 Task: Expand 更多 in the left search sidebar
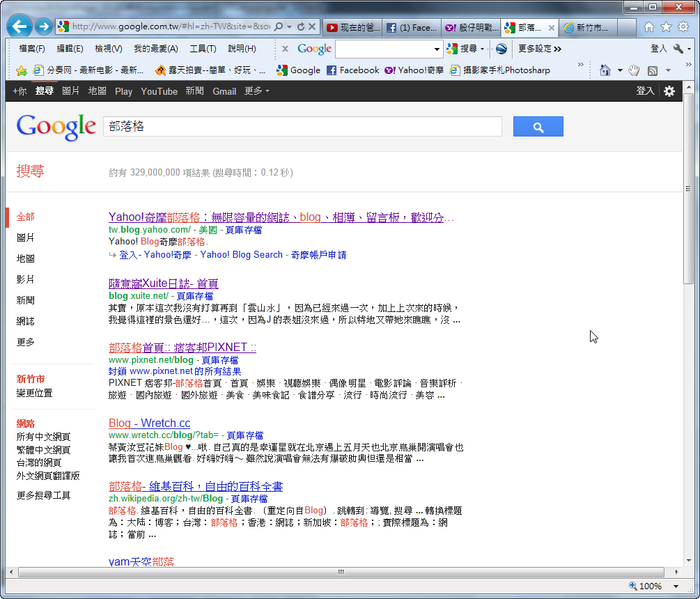point(26,343)
